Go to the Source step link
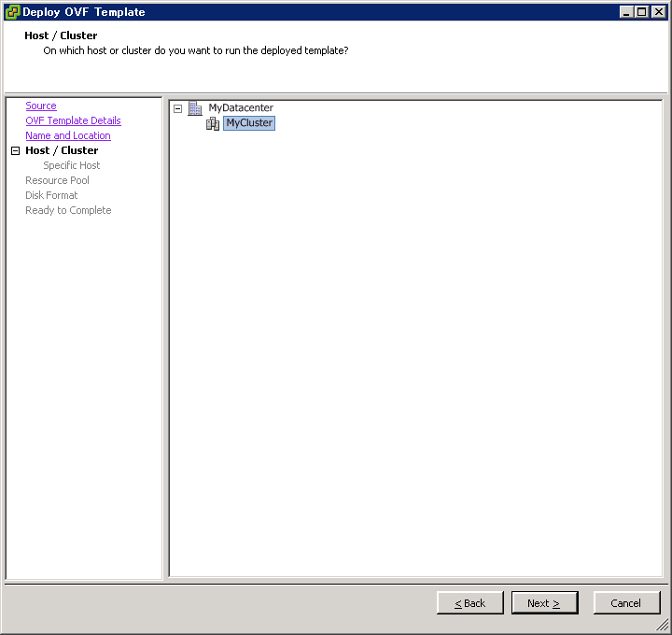Image resolution: width=672 pixels, height=635 pixels. tap(41, 106)
